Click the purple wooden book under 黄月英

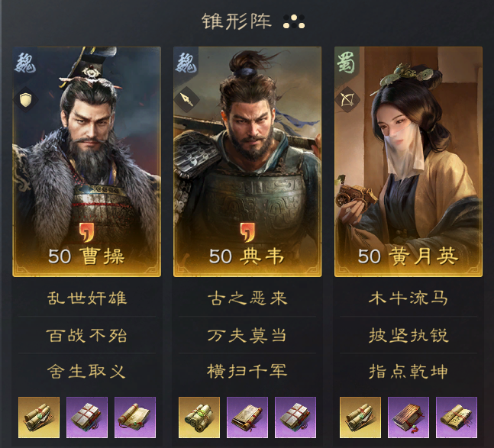click(x=408, y=417)
